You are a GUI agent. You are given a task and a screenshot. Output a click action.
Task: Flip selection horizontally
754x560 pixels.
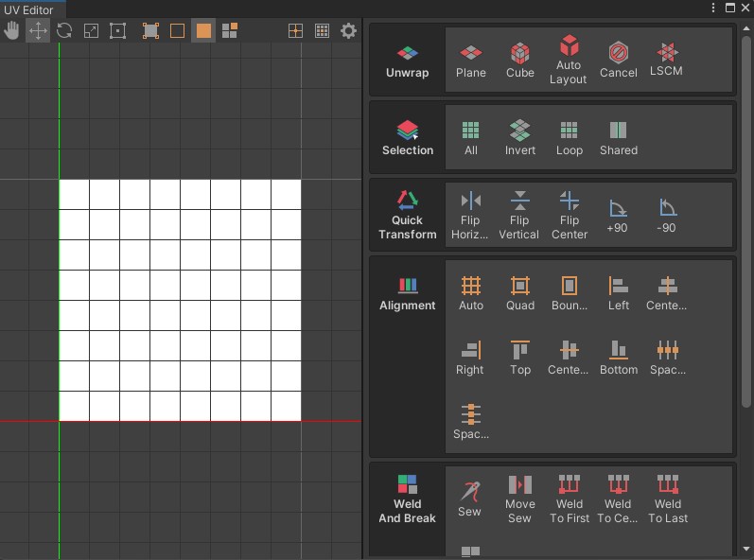tap(470, 215)
